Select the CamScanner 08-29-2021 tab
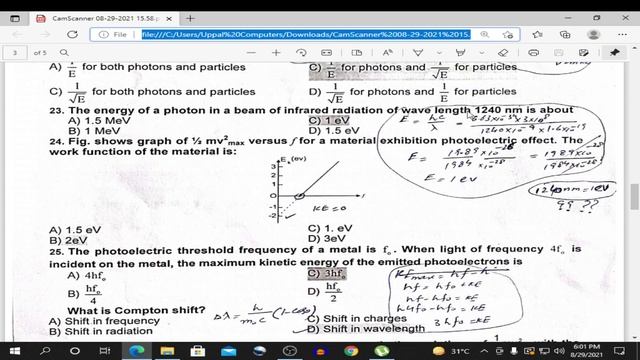 104,18
